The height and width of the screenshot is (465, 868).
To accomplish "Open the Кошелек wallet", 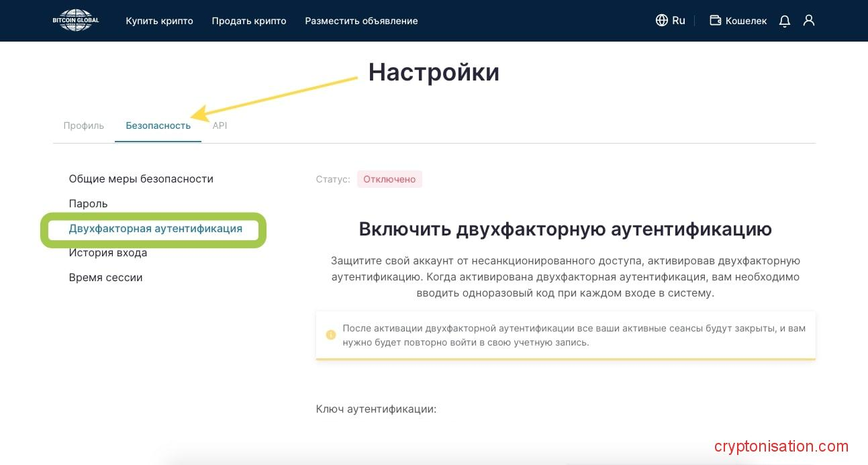I will [x=738, y=21].
